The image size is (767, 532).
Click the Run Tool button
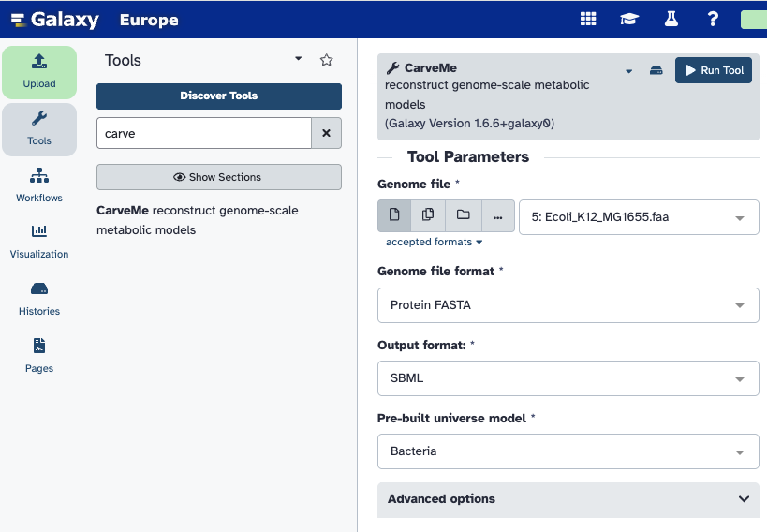click(x=714, y=70)
